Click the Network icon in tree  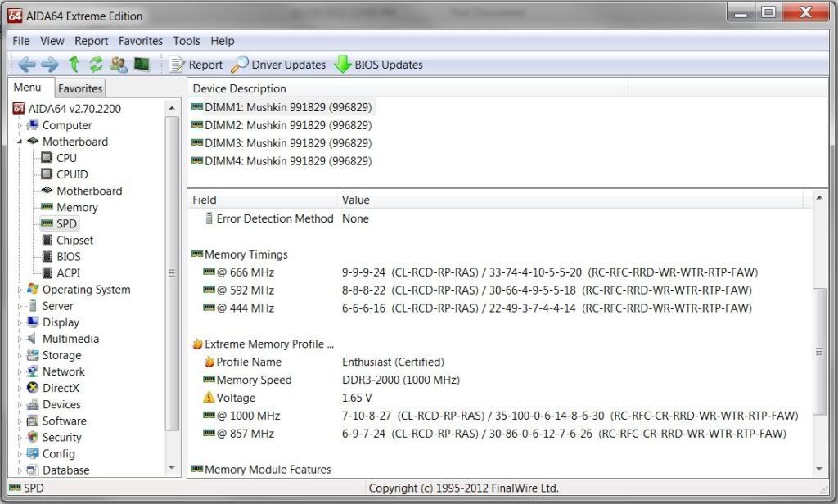click(33, 372)
